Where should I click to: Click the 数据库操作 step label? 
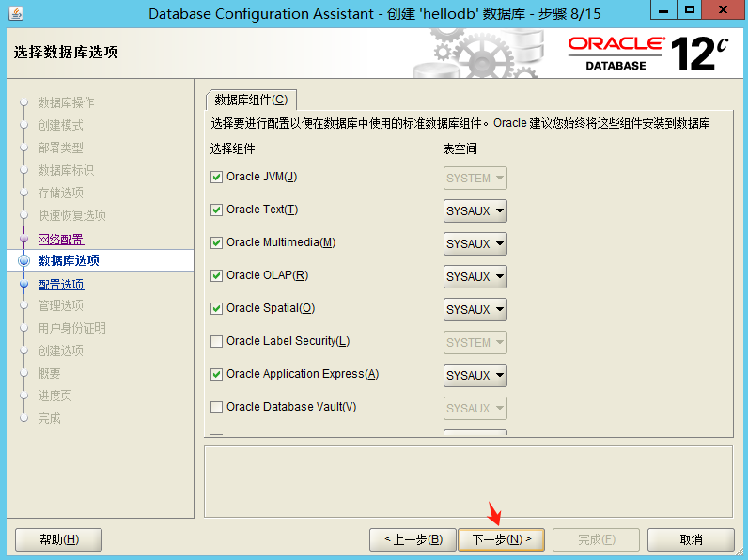[66, 102]
